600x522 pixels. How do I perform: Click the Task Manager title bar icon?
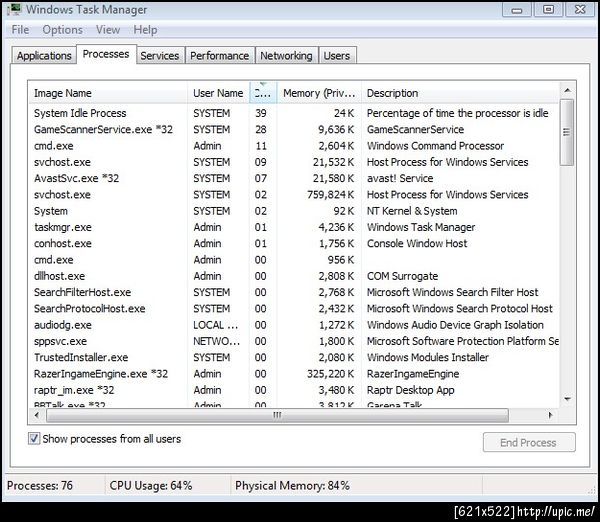coord(14,9)
